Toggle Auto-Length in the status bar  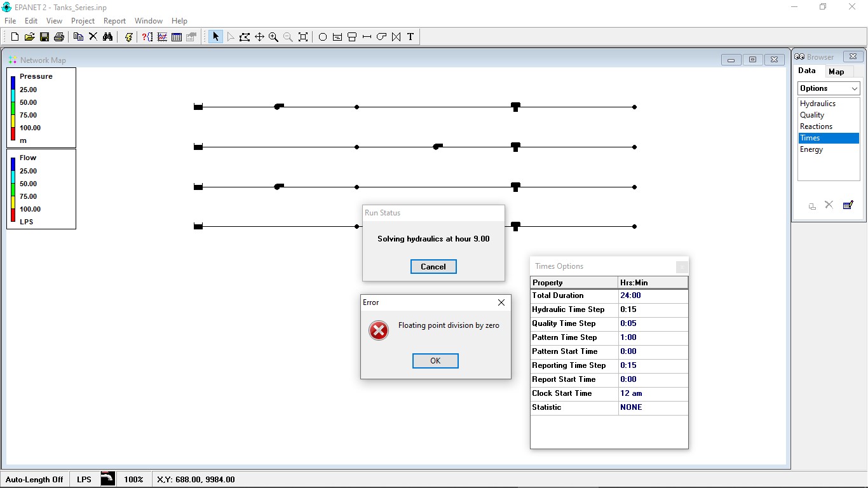coord(34,479)
